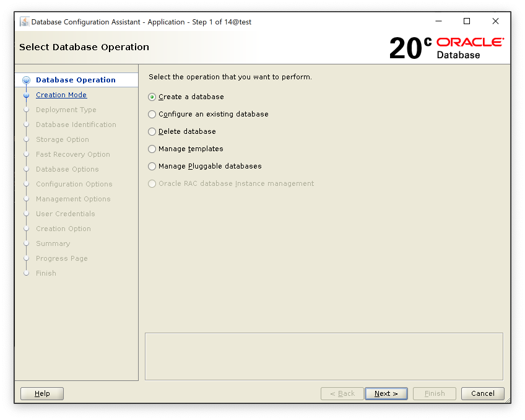Click the Summary step
Viewport: 525px width, 420px height.
tap(53, 243)
